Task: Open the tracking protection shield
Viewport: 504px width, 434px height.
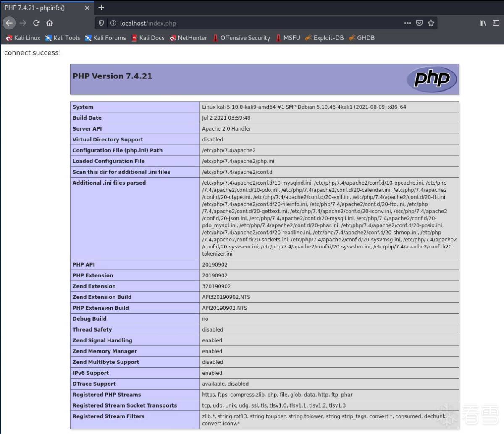Action: pos(101,23)
